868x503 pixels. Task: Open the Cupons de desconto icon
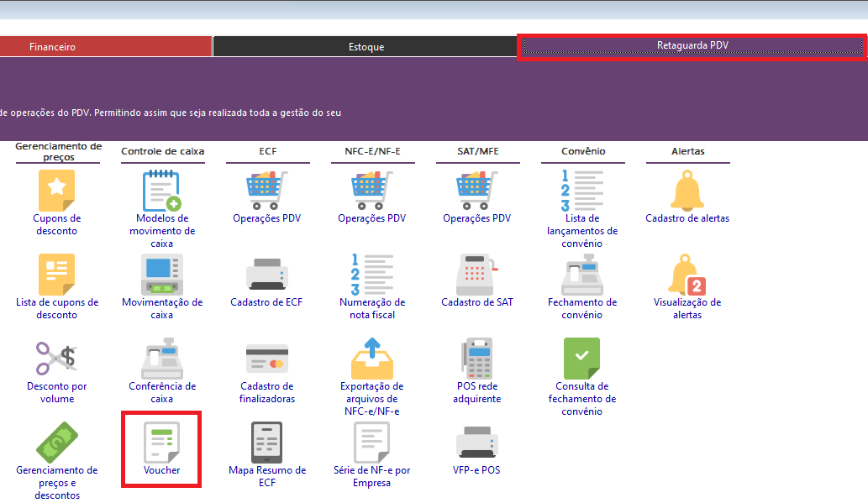click(x=56, y=191)
